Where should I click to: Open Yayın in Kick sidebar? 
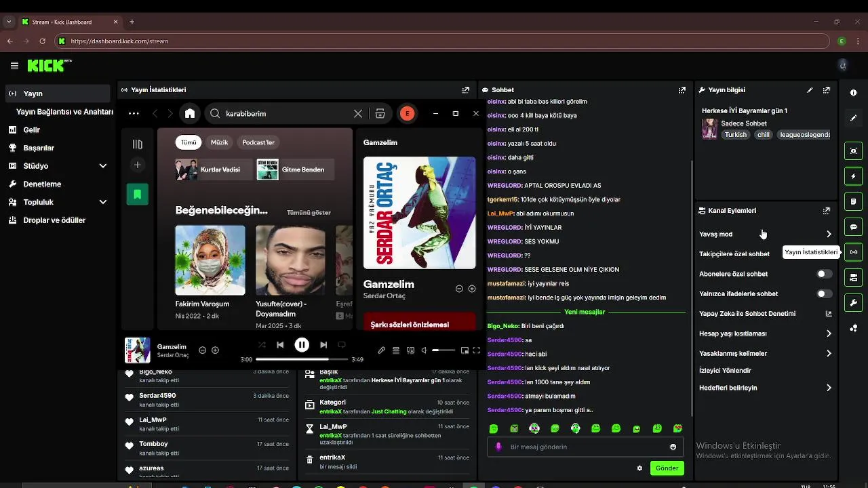[58, 94]
